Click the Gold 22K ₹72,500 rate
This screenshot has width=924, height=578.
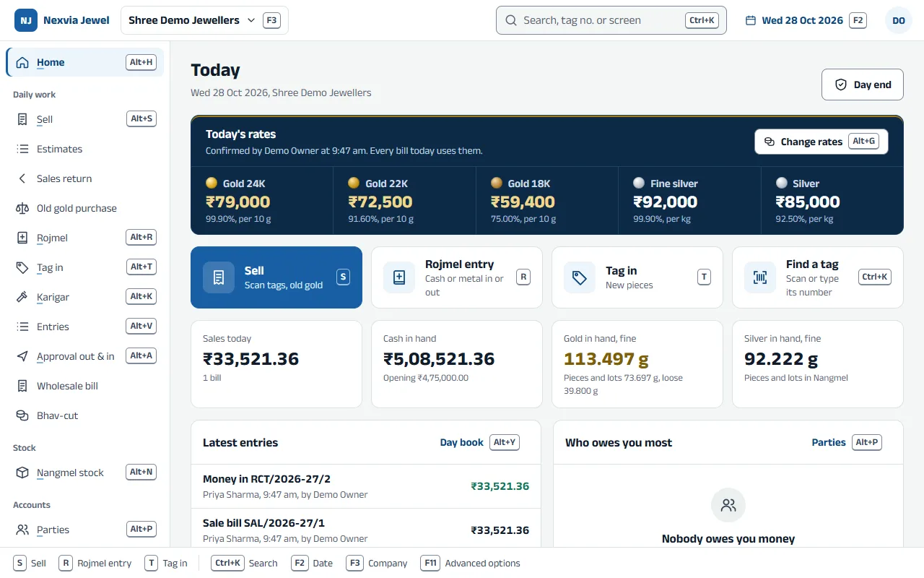tap(404, 201)
